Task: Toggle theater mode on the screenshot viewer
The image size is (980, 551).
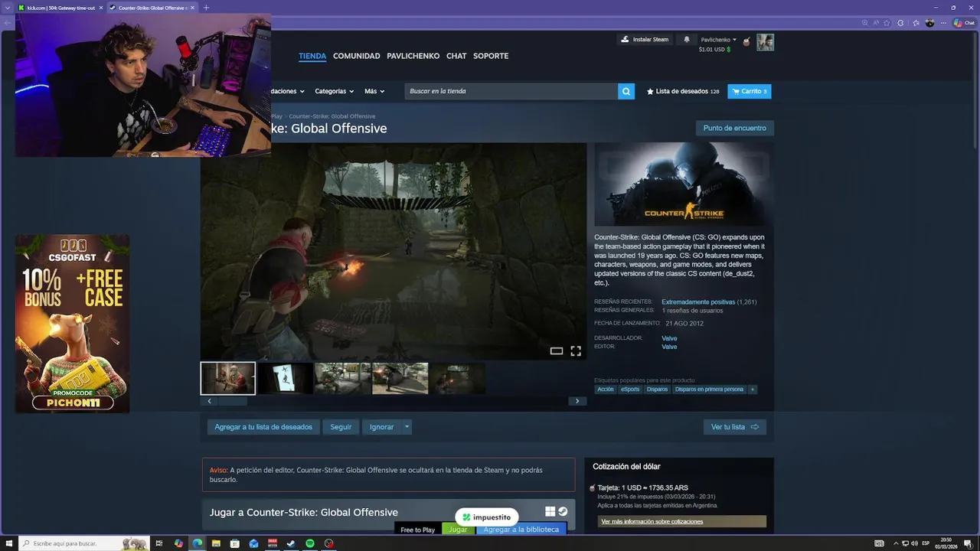Action: pos(557,351)
